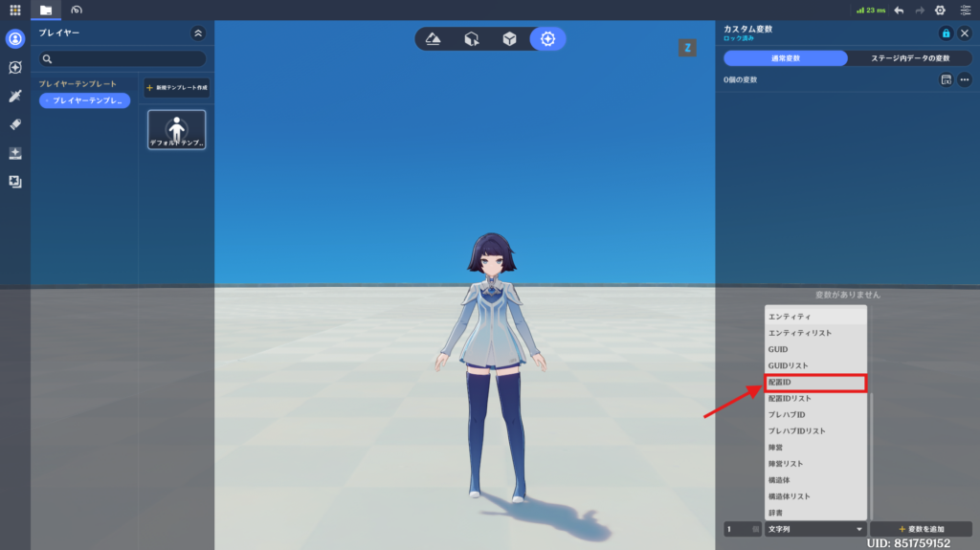
Task: Open the 文字列 type dropdown
Action: pos(815,529)
